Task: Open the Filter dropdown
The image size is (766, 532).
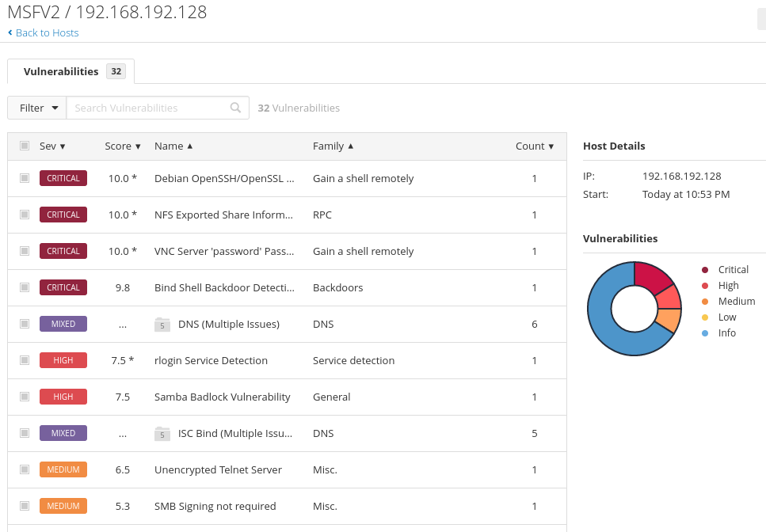Action: tap(37, 108)
